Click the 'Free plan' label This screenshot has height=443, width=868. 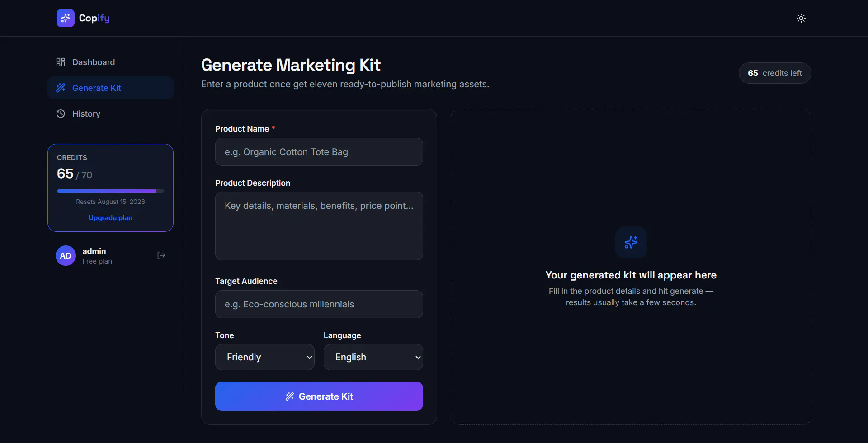(x=97, y=261)
